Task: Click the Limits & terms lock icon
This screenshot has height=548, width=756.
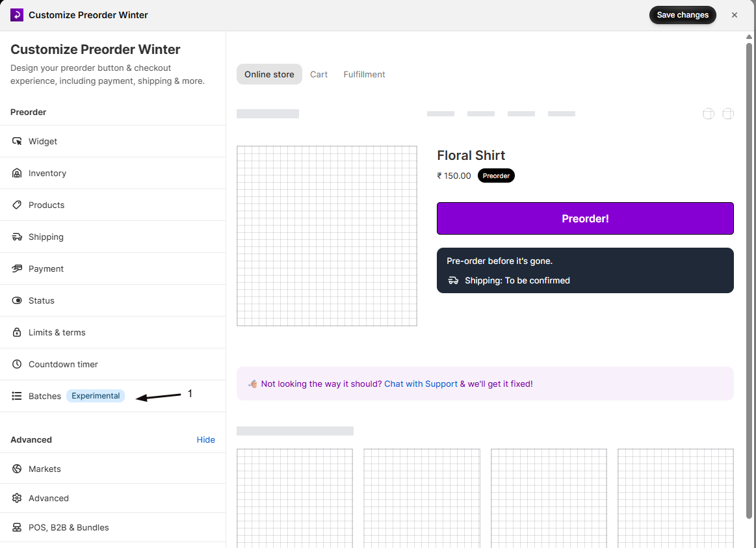Action: click(17, 332)
